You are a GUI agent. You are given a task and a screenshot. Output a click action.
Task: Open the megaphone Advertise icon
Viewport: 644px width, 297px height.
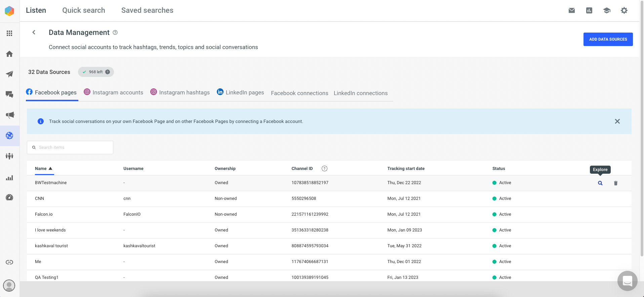10,115
